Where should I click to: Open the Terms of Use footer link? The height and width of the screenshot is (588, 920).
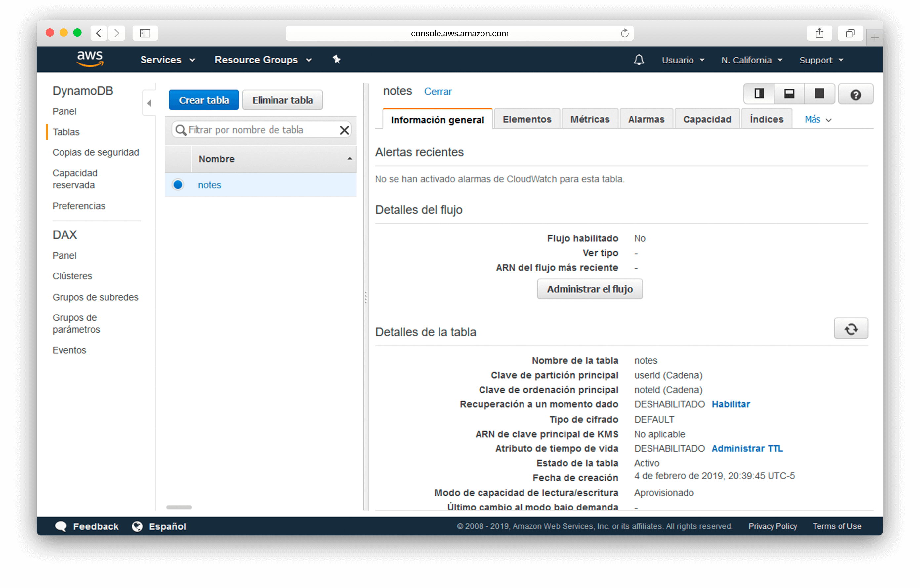pyautogui.click(x=837, y=526)
